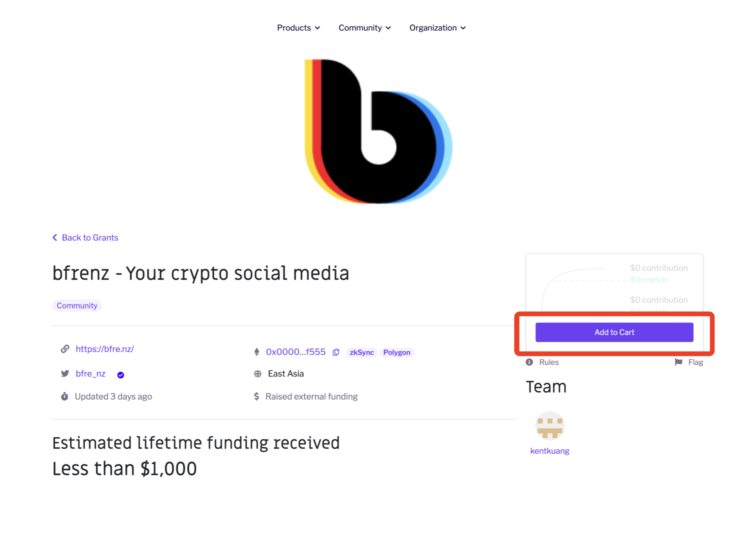
Task: Open the Community dropdown in navigation
Action: tap(364, 28)
